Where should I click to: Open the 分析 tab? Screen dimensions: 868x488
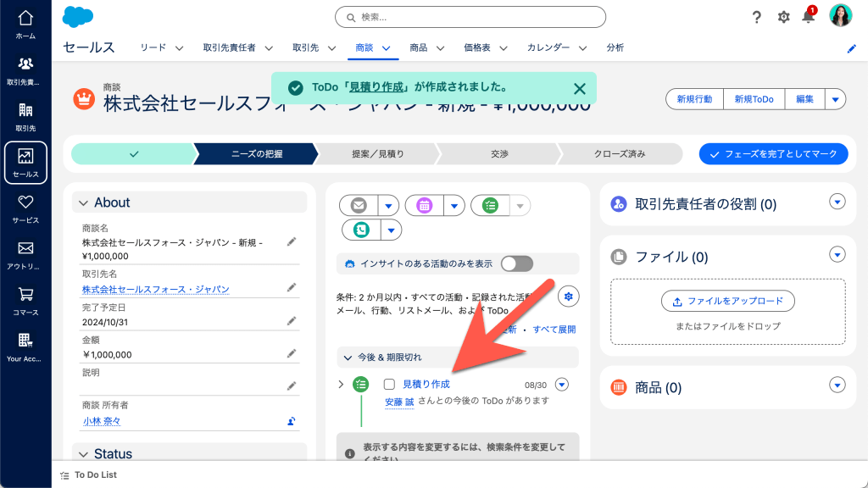pyautogui.click(x=615, y=47)
